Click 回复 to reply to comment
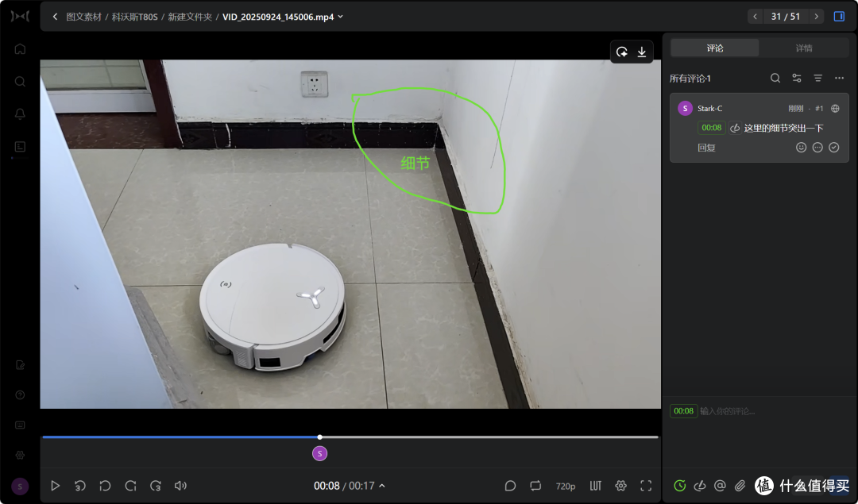The image size is (858, 504). click(x=706, y=148)
